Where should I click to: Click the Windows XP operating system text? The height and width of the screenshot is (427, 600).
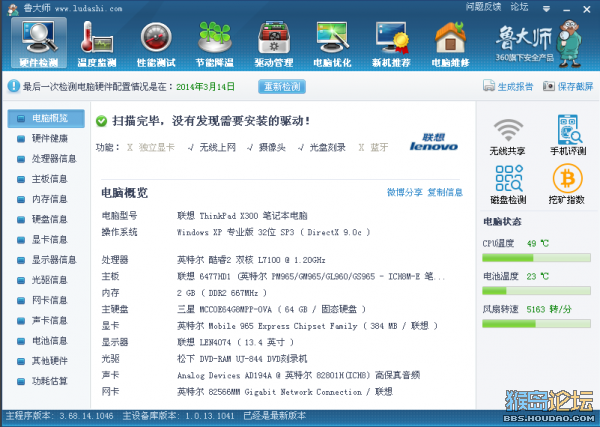[x=274, y=232]
